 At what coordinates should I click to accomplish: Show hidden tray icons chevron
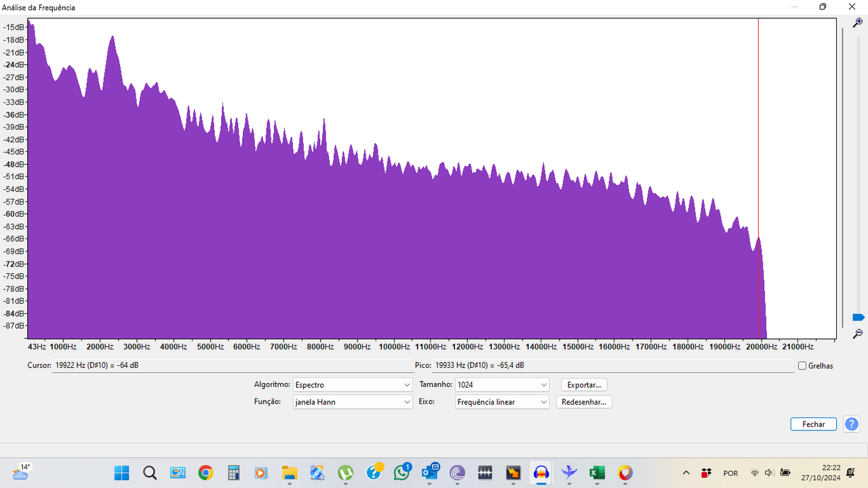tap(686, 472)
